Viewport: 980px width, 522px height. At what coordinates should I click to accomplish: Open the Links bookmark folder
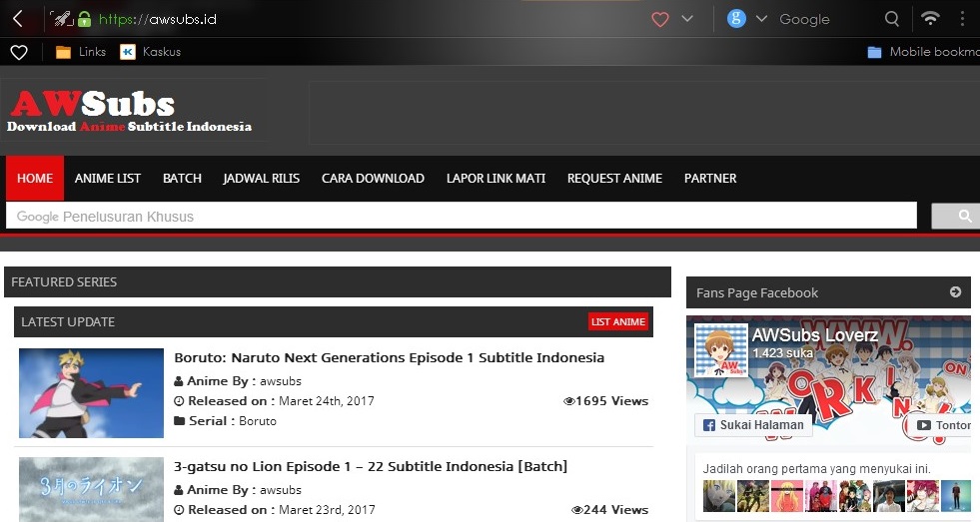click(x=81, y=52)
